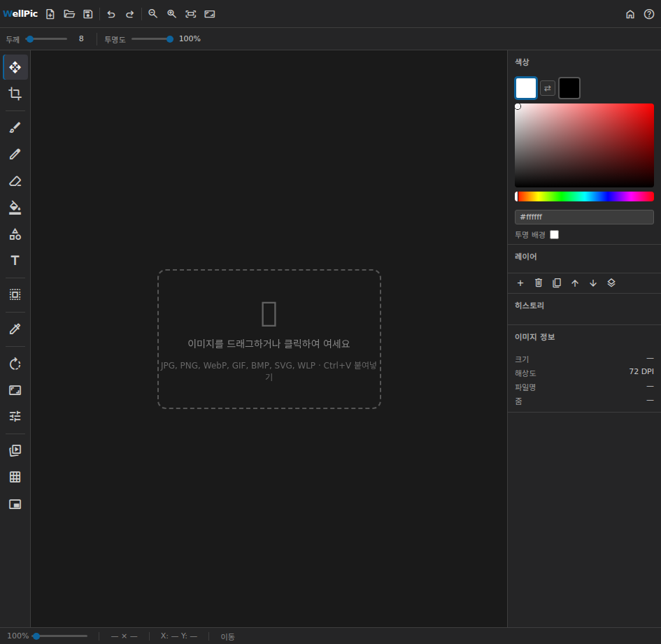Click the 72 DPI resolution value
The width and height of the screenshot is (661, 644).
tap(641, 372)
